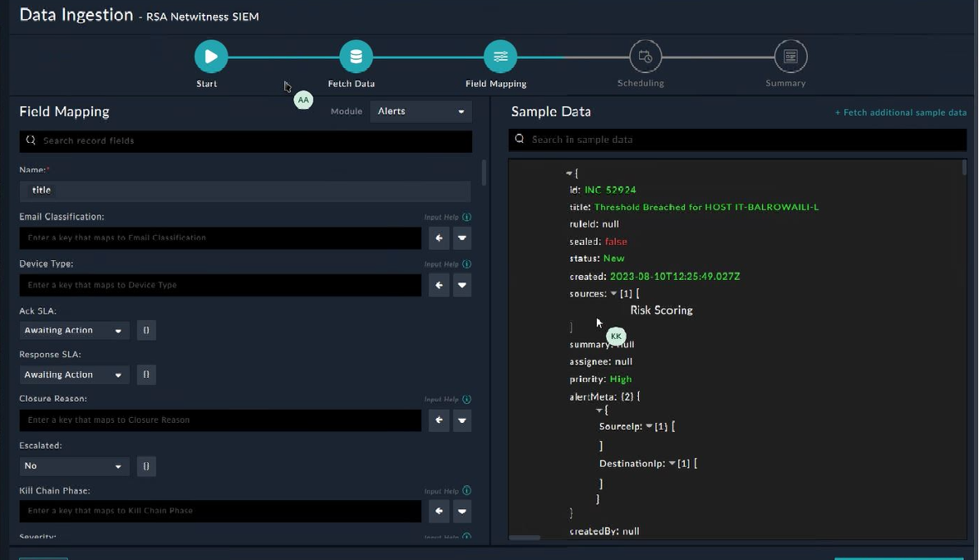Viewport: 979px width, 560px height.
Task: Click the Email Classification left arrow icon
Action: click(439, 238)
